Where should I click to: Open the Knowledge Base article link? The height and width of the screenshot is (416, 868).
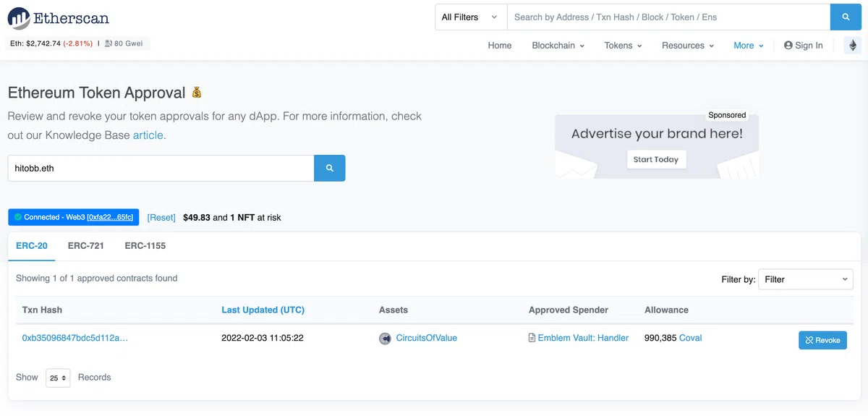tap(148, 135)
